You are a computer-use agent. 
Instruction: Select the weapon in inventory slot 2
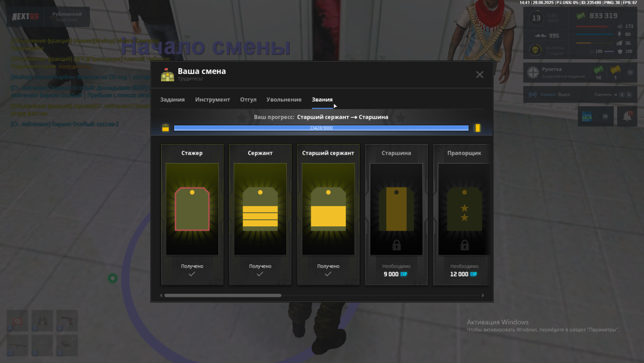(42, 345)
